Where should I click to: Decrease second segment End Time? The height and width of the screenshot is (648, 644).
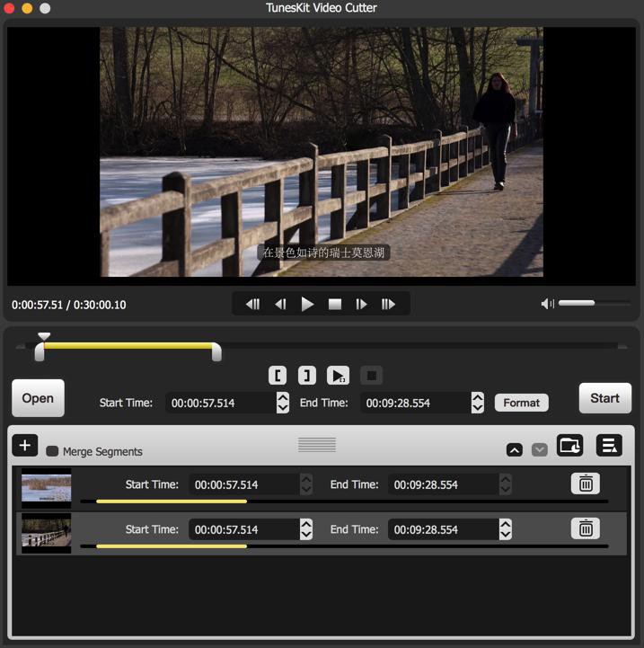[x=506, y=535]
